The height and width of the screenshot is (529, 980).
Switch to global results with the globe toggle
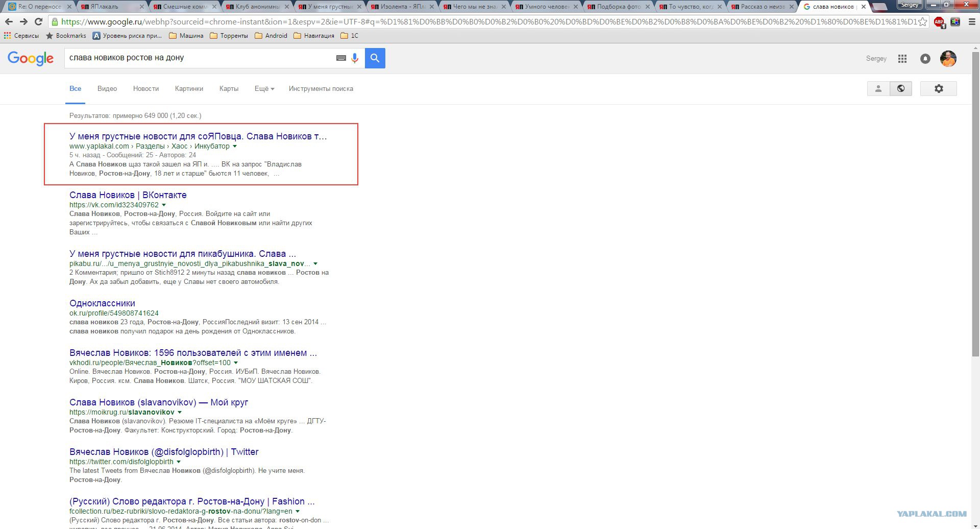(x=901, y=88)
